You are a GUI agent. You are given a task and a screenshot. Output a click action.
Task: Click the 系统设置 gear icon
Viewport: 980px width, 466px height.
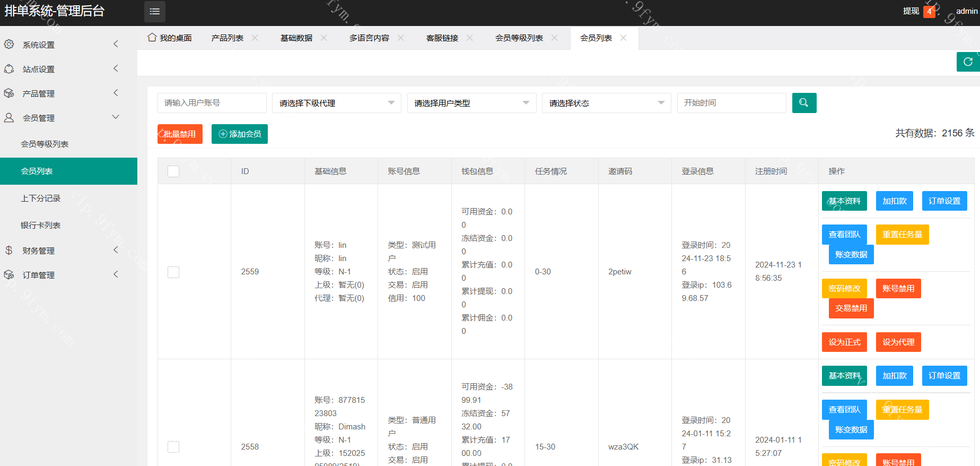[x=9, y=45]
